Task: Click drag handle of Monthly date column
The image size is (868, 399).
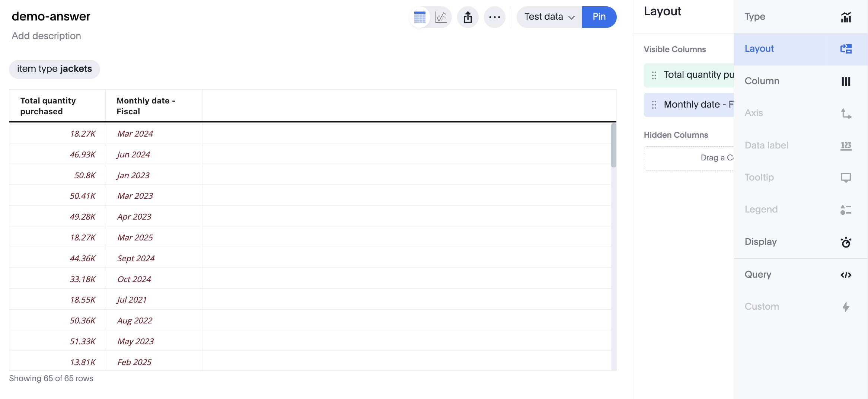Action: (654, 105)
